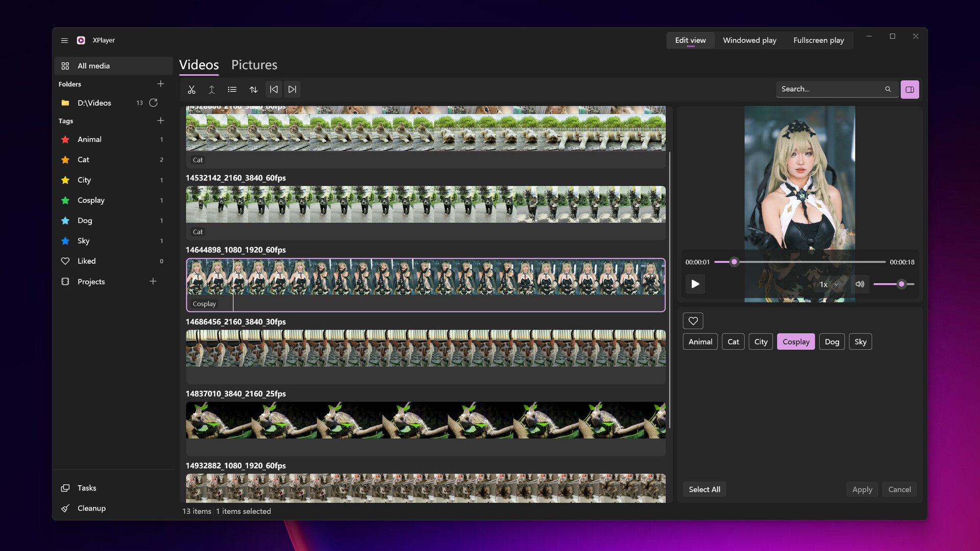Open the list view icon
Screen dimensions: 980x551
[x=232, y=89]
